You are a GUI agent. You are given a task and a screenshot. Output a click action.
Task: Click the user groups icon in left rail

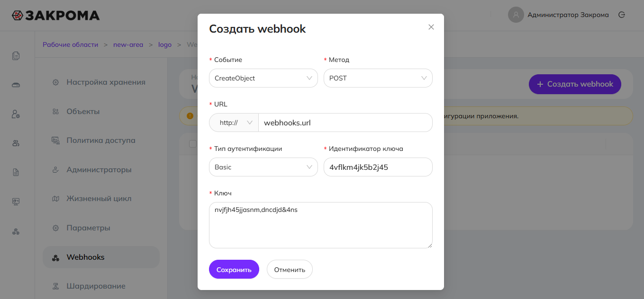16,143
